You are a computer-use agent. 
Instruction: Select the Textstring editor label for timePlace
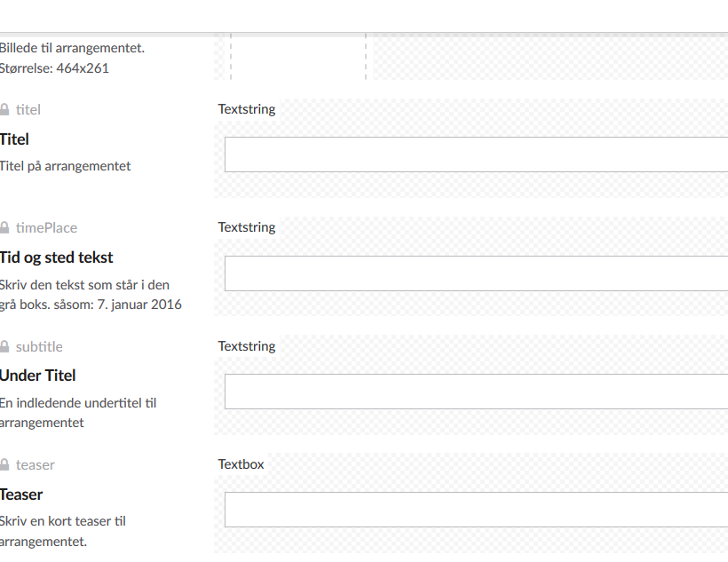[x=247, y=227]
